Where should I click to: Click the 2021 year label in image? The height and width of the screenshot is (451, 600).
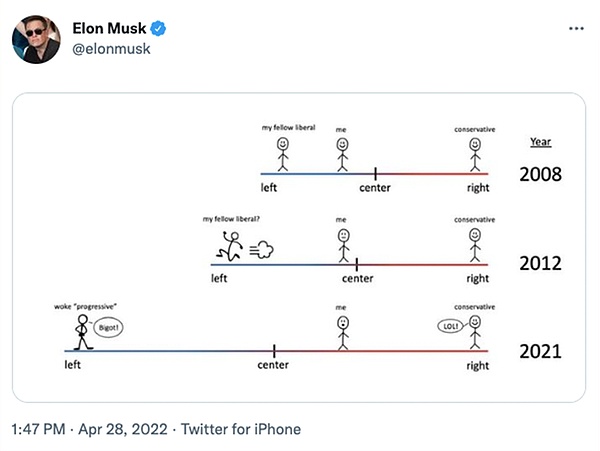[540, 351]
